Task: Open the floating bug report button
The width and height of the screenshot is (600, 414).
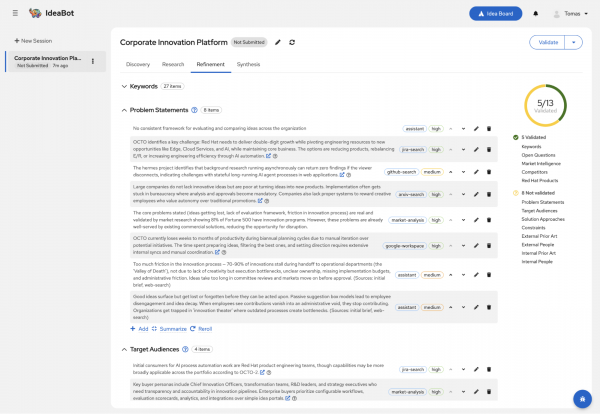Action: coord(582,399)
